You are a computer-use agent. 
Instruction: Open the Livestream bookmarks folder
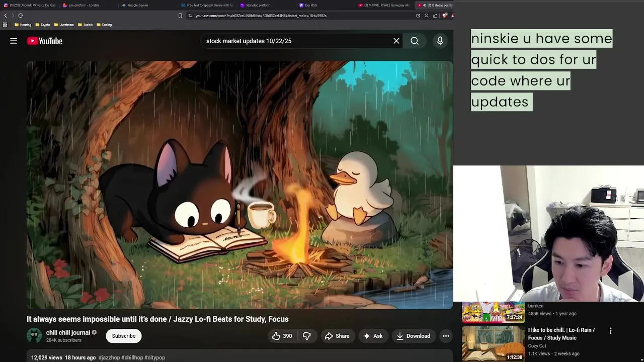64,25
